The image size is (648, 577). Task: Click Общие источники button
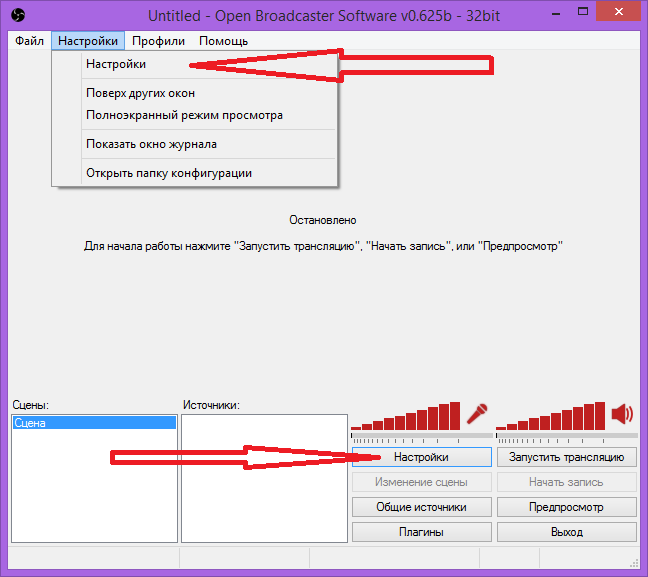[x=422, y=507]
